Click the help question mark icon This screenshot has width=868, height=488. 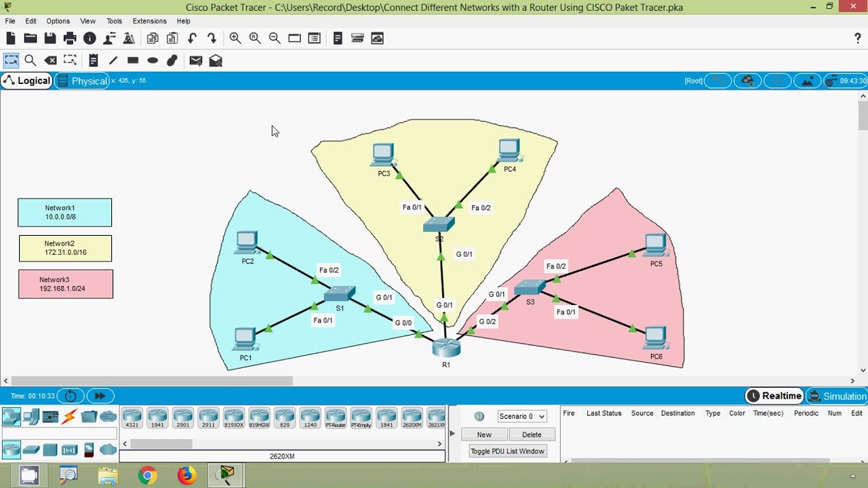point(858,39)
